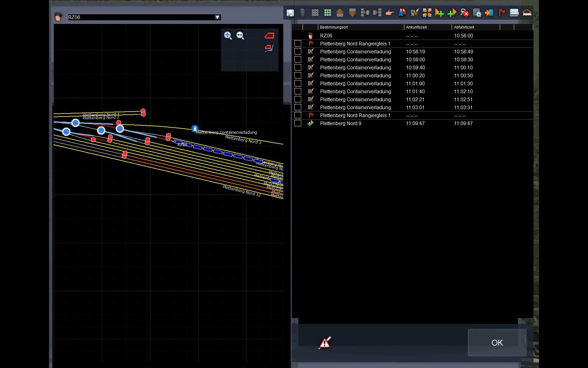Image resolution: width=588 pixels, height=368 pixels.
Task: Click the move-down orange arrow icon
Action: (352, 13)
